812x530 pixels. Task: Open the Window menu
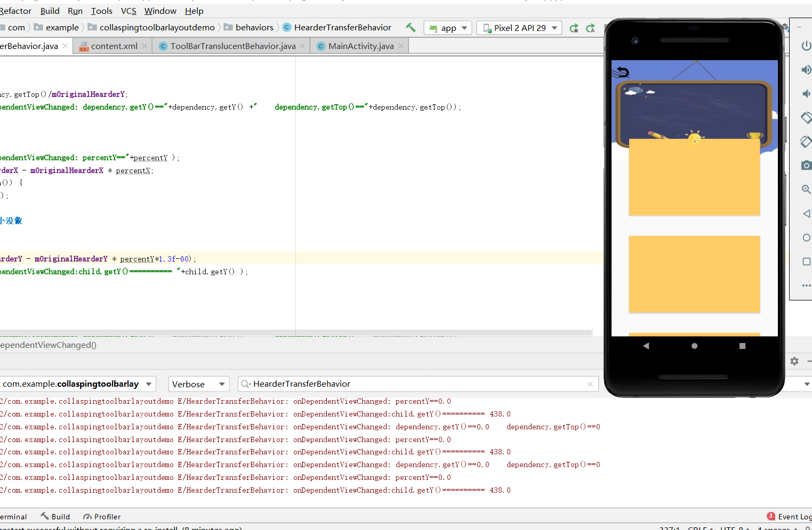click(160, 11)
